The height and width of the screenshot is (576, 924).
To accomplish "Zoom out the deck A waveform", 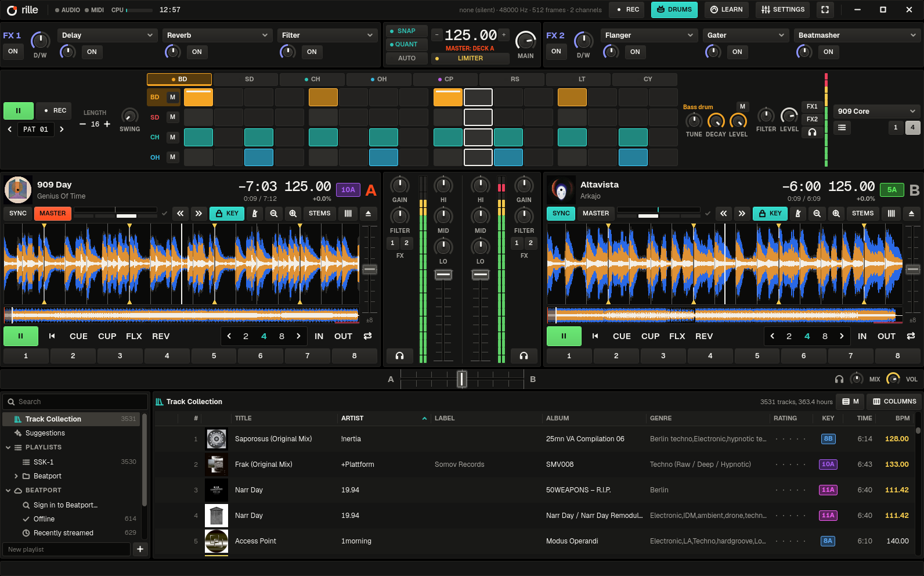I will pos(274,214).
